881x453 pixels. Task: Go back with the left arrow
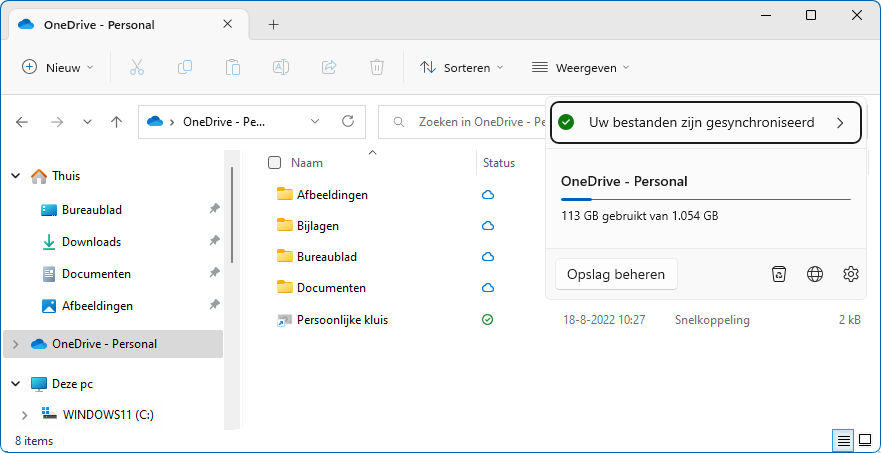click(x=22, y=122)
